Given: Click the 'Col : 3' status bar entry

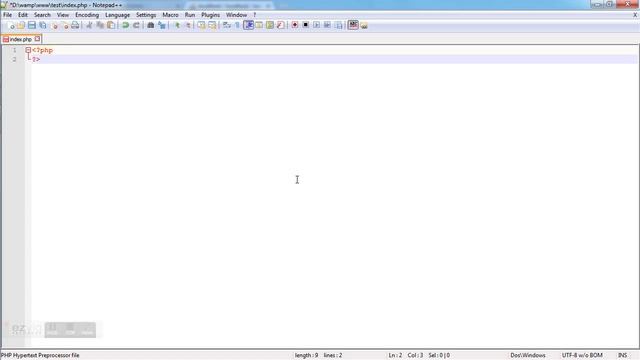Looking at the screenshot, I should coord(415,355).
